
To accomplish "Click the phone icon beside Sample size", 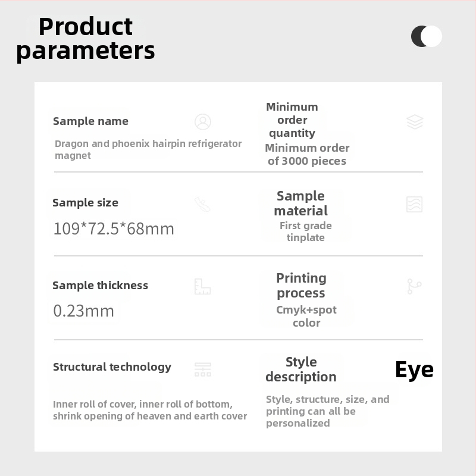I will coord(202,204).
